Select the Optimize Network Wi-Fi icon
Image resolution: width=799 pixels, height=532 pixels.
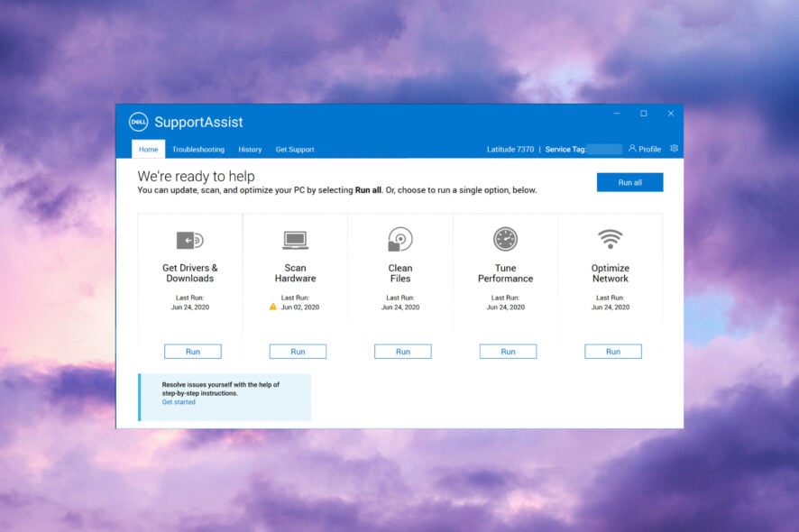tap(611, 239)
